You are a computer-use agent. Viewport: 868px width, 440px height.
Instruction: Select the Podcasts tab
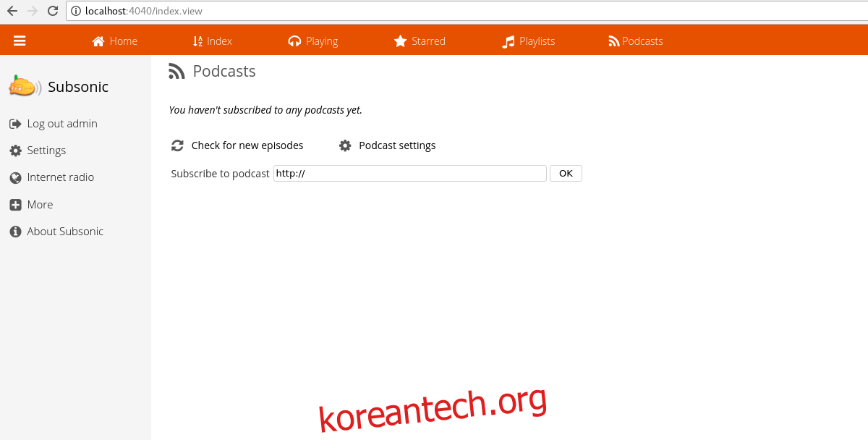click(636, 41)
